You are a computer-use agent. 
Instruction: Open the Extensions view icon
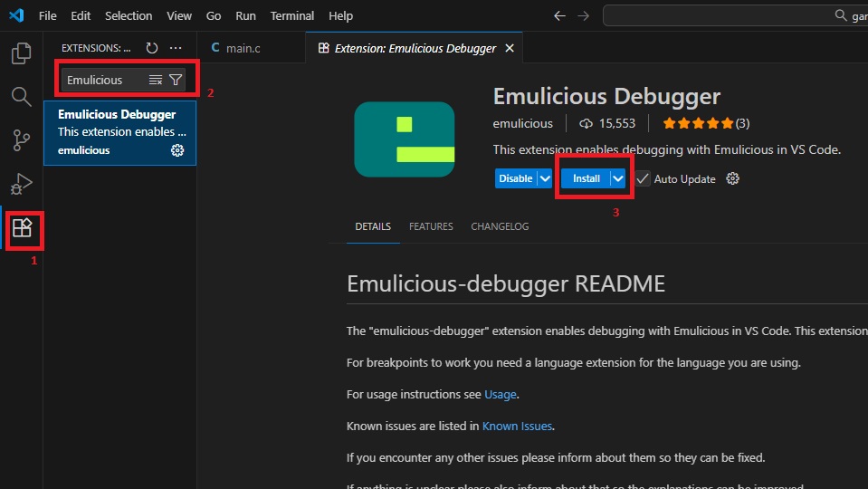pyautogui.click(x=22, y=227)
